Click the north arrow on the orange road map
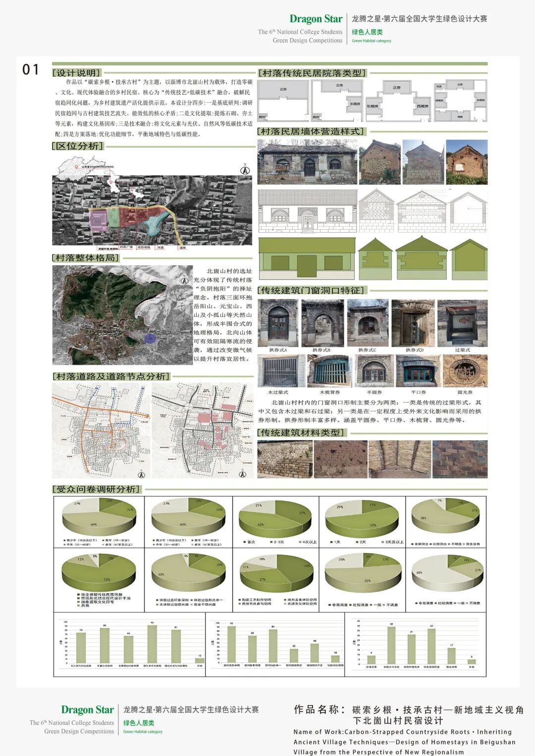 click(x=141, y=474)
